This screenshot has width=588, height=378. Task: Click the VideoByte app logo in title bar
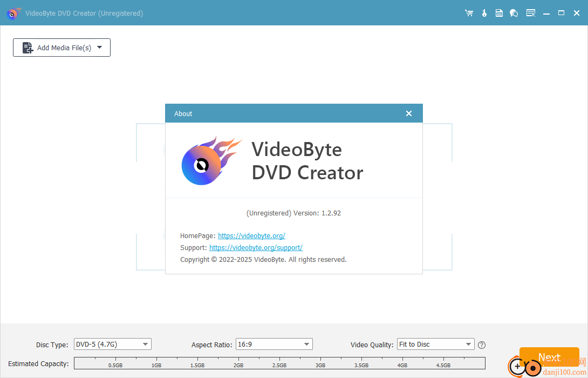click(13, 13)
